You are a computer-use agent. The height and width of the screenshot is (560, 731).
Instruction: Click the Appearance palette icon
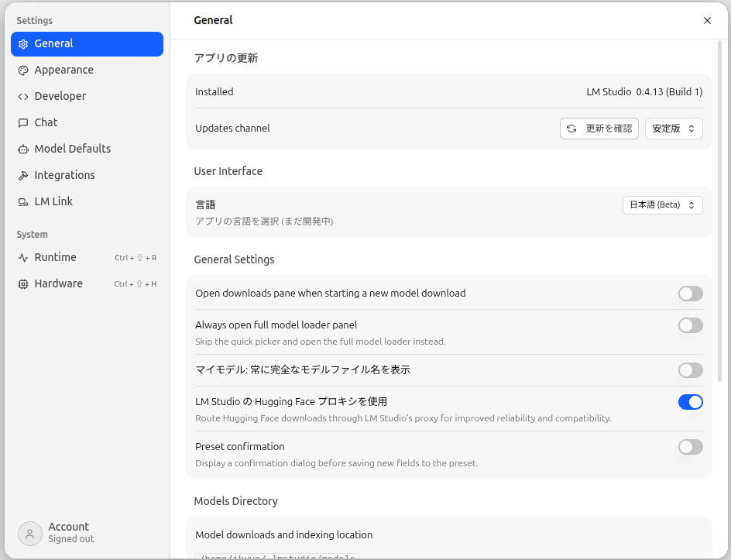tap(23, 70)
